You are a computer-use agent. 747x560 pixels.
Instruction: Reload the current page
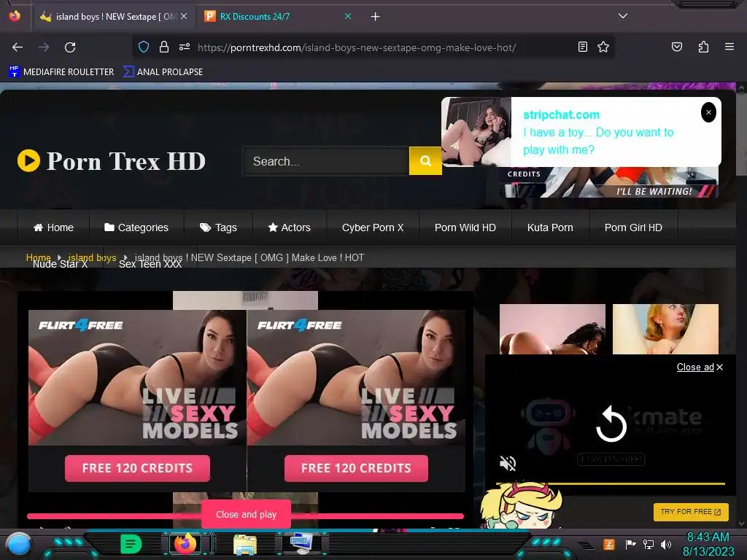coord(70,47)
